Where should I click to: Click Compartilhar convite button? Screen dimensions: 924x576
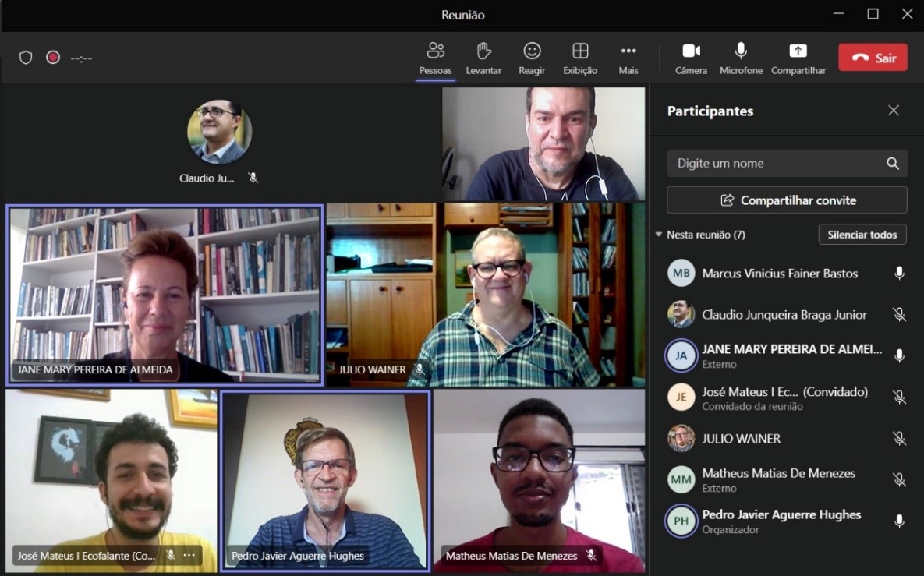(787, 200)
